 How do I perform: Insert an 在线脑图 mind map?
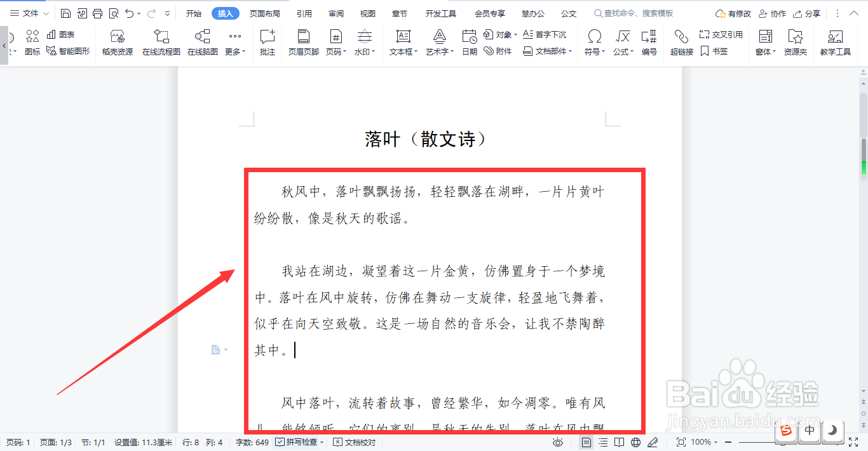click(x=203, y=43)
